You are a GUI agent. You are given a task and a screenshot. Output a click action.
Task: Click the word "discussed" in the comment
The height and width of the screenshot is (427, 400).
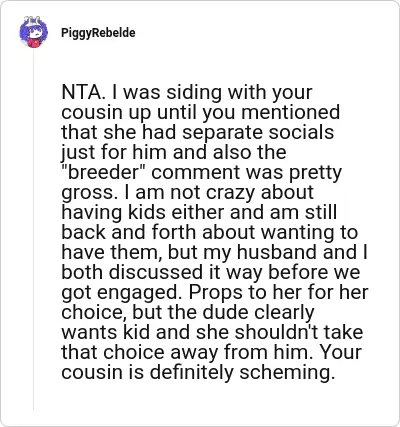pyautogui.click(x=155, y=272)
